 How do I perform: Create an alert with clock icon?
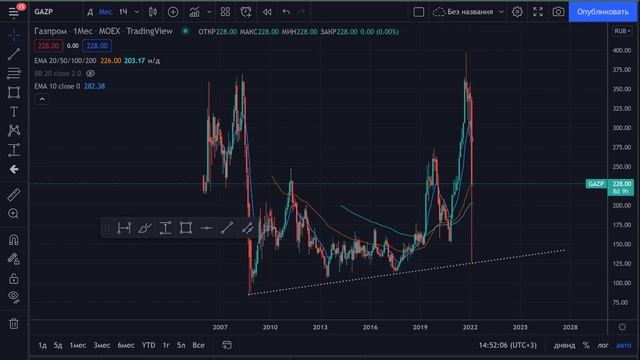tap(246, 12)
